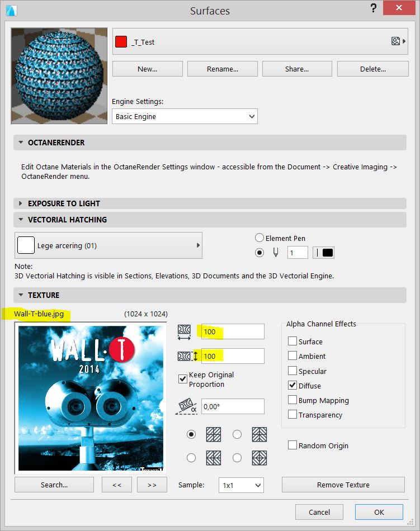This screenshot has width=420, height=531.
Task: Click the bottom-left mirrored tiling pattern icon
Action: pos(213,458)
